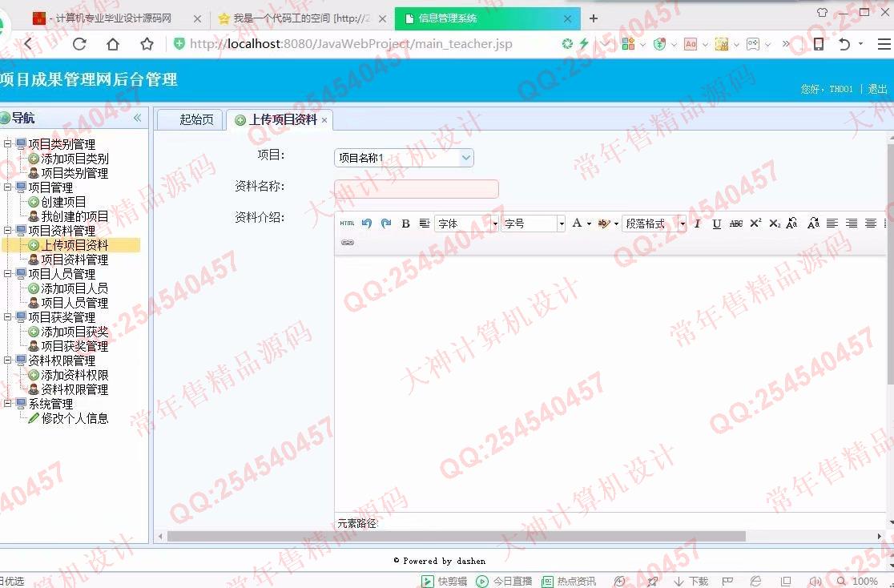The width and height of the screenshot is (894, 588).
Task: Click the 退出 logout link
Action: (x=877, y=89)
